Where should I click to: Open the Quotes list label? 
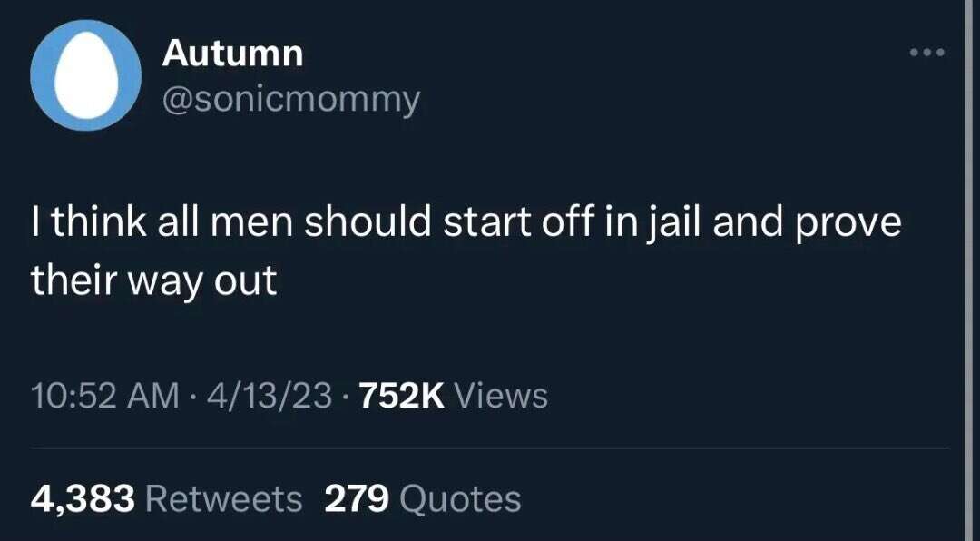459,499
